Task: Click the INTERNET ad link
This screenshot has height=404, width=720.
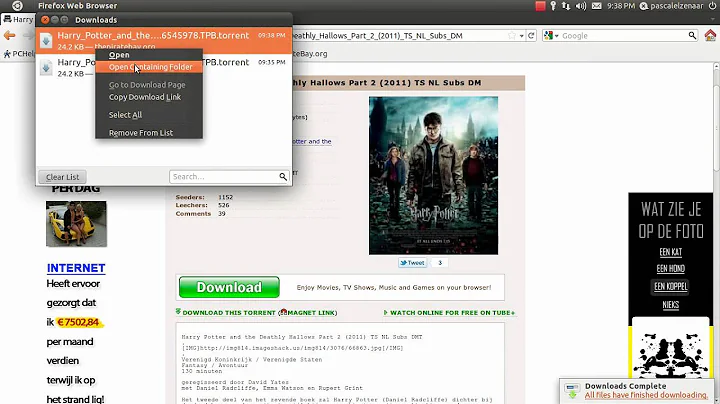Action: point(76,268)
